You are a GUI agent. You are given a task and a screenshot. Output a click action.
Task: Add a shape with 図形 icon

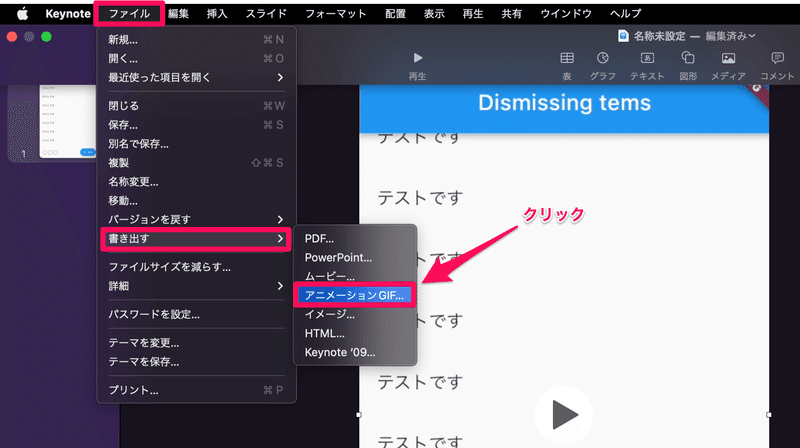[688, 58]
